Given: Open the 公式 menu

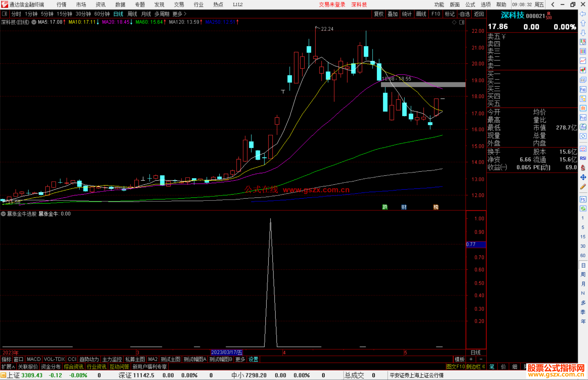Looking at the screenshot, I should [470, 5].
